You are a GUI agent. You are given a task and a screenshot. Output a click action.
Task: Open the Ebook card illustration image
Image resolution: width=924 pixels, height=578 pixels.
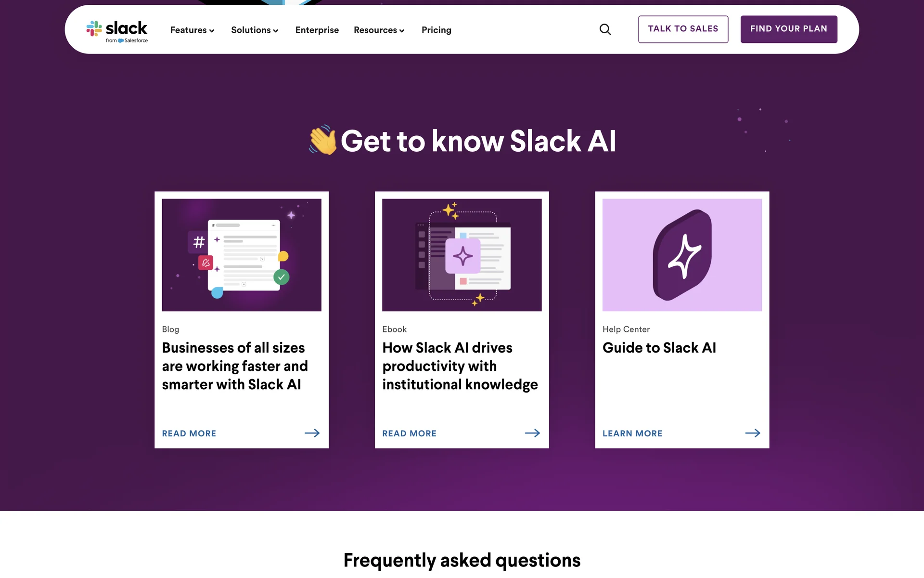point(462,255)
